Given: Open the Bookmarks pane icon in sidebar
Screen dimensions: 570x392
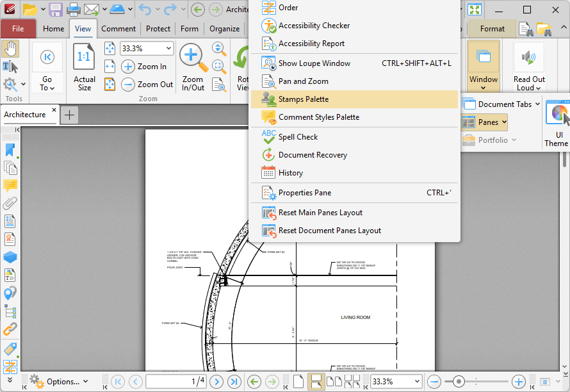Looking at the screenshot, I should pos(10,150).
